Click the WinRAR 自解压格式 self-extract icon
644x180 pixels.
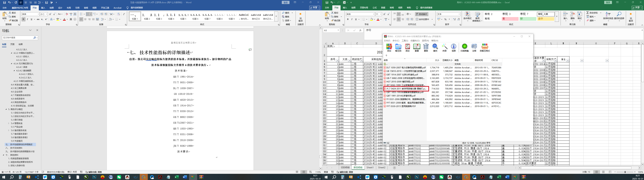(485, 47)
